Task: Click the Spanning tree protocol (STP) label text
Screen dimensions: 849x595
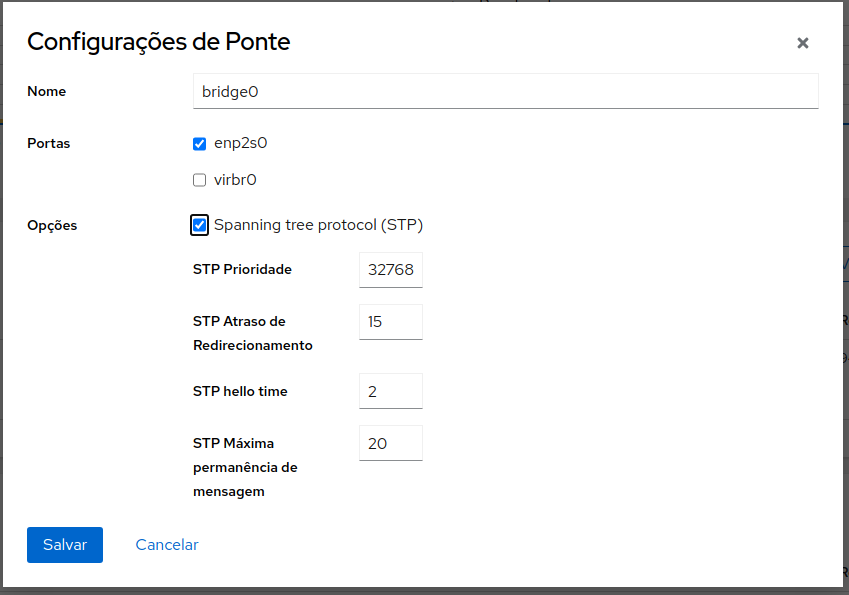Action: 318,225
